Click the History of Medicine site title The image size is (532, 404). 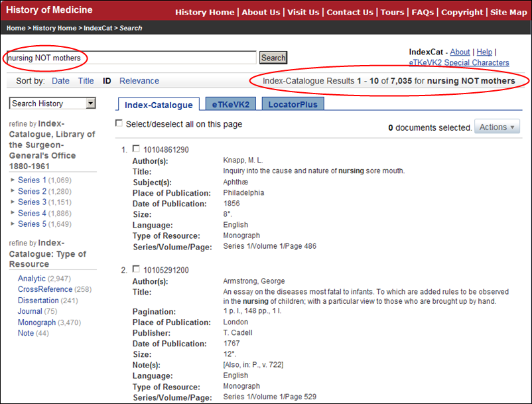coord(49,10)
